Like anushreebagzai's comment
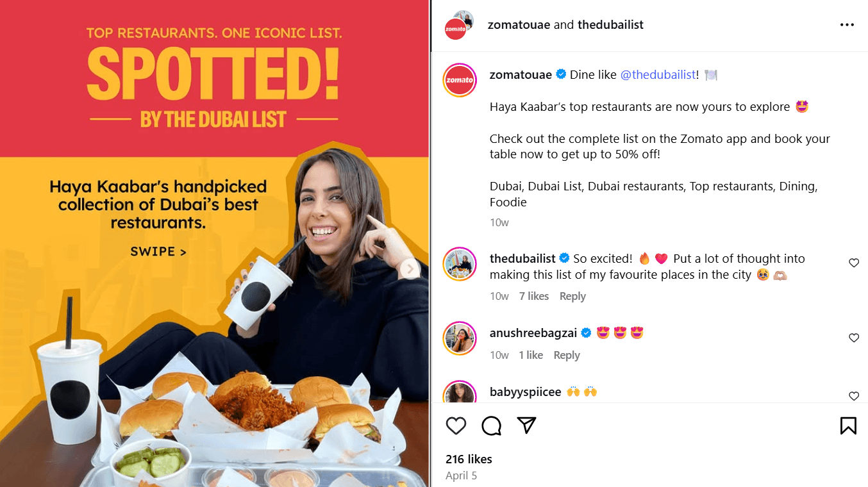This screenshot has height=487, width=868. [x=853, y=338]
